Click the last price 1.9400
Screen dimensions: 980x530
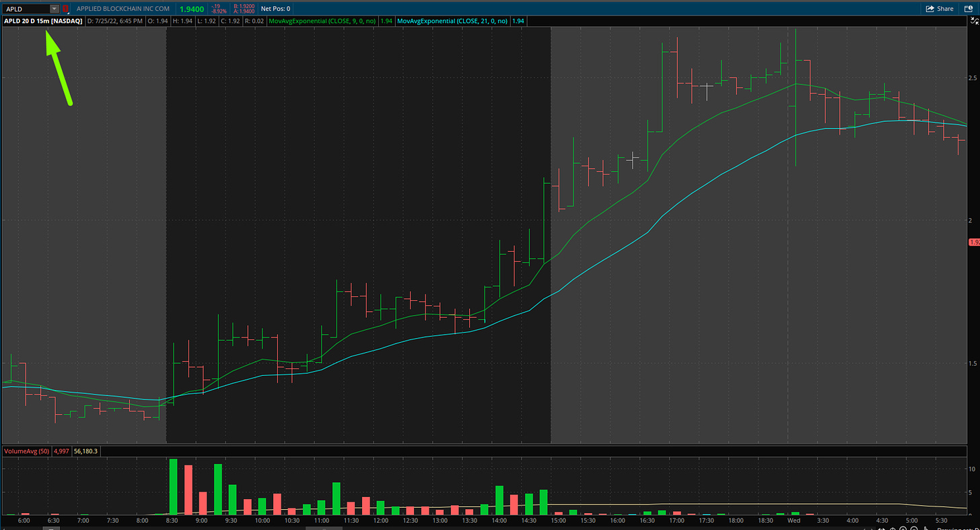(x=192, y=9)
